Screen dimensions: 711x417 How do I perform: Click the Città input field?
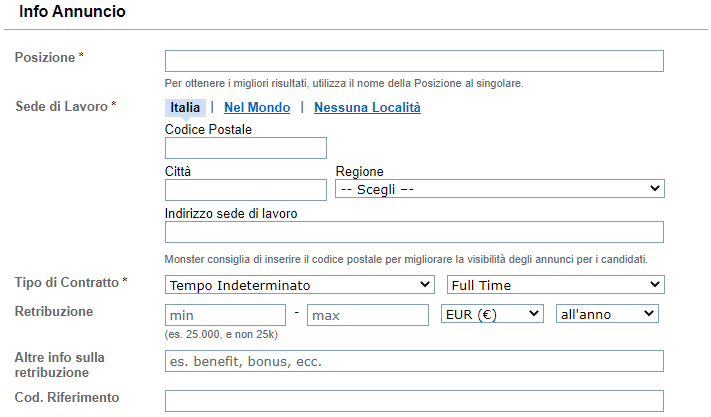(x=246, y=190)
